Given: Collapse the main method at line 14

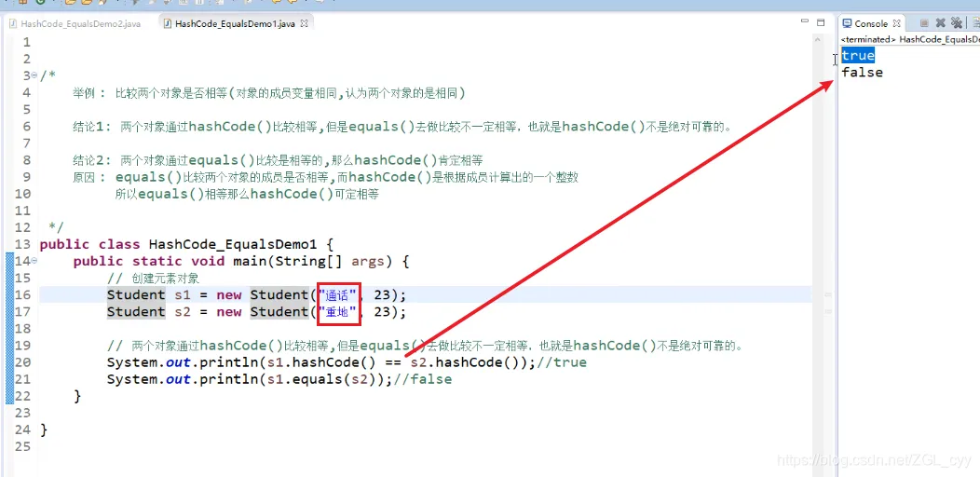Looking at the screenshot, I should pyautogui.click(x=34, y=261).
